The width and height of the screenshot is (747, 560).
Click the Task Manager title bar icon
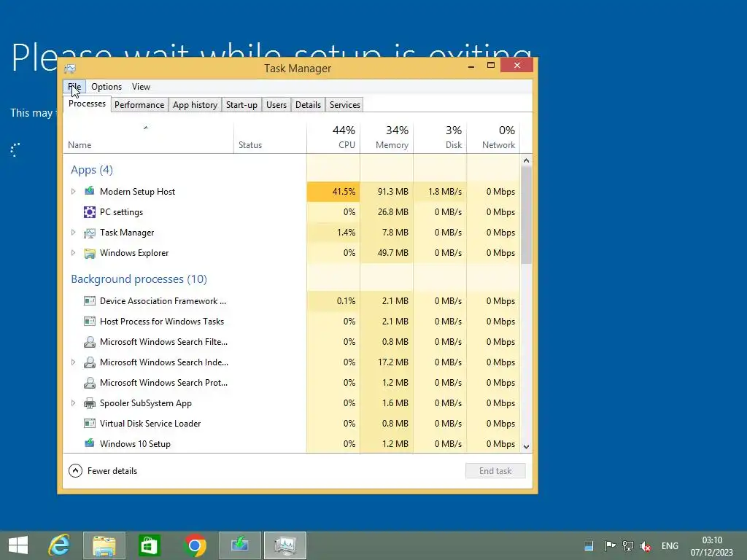70,69
